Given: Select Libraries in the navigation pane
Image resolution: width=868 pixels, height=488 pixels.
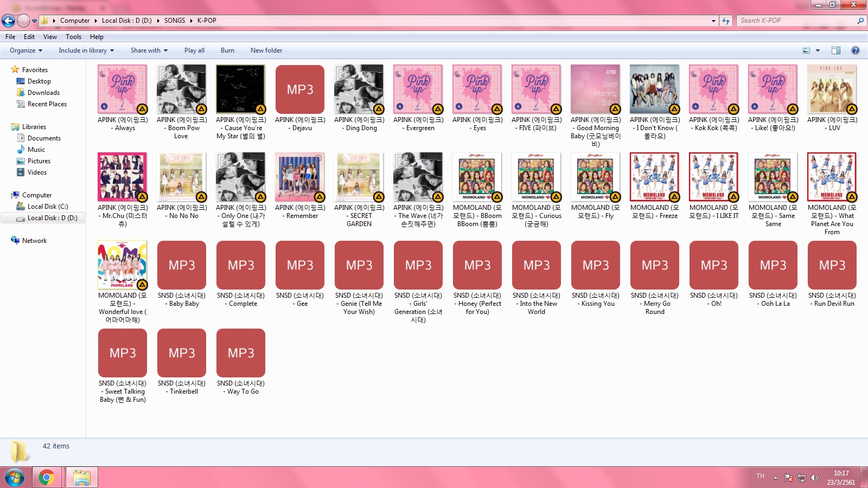Looking at the screenshot, I should pos(34,127).
